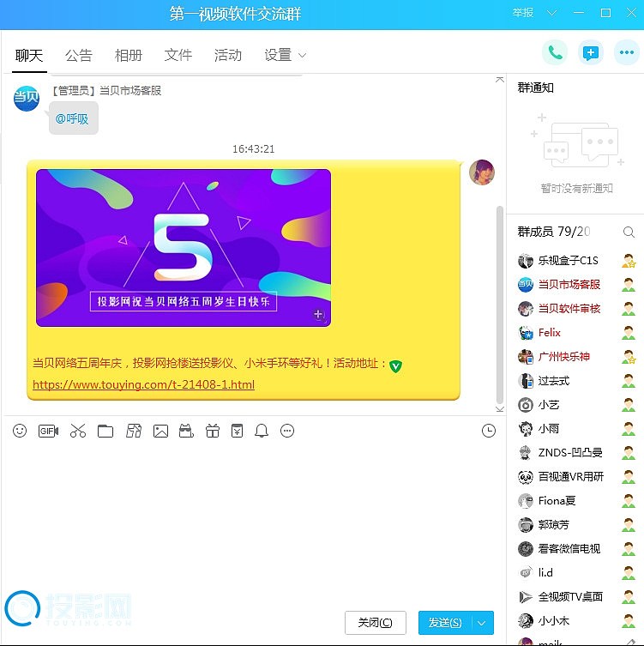This screenshot has height=646, width=644.
Task: Select the scissors screenshot tool
Action: click(x=78, y=431)
